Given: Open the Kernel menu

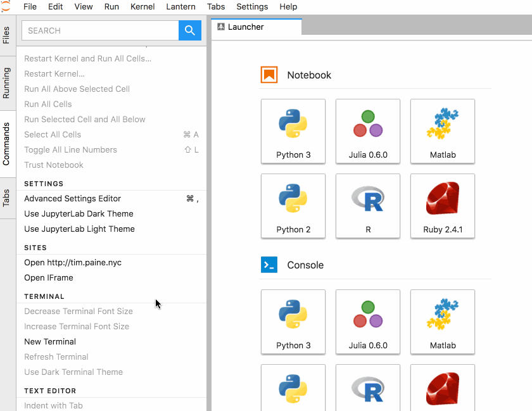Looking at the screenshot, I should click(142, 7).
